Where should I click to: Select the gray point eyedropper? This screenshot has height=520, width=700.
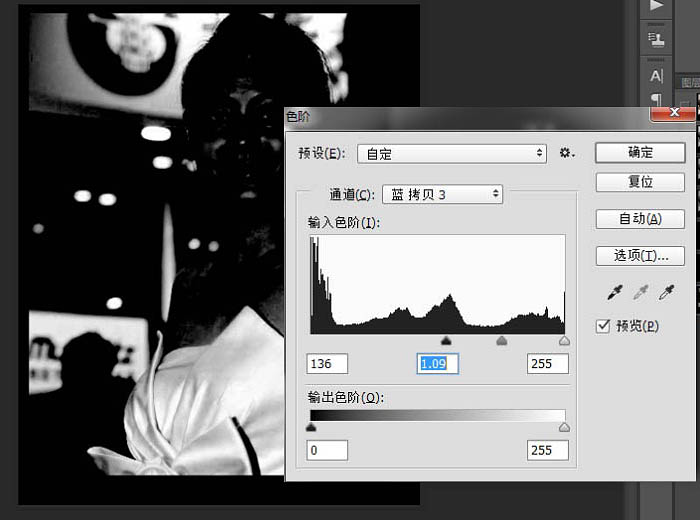point(639,294)
